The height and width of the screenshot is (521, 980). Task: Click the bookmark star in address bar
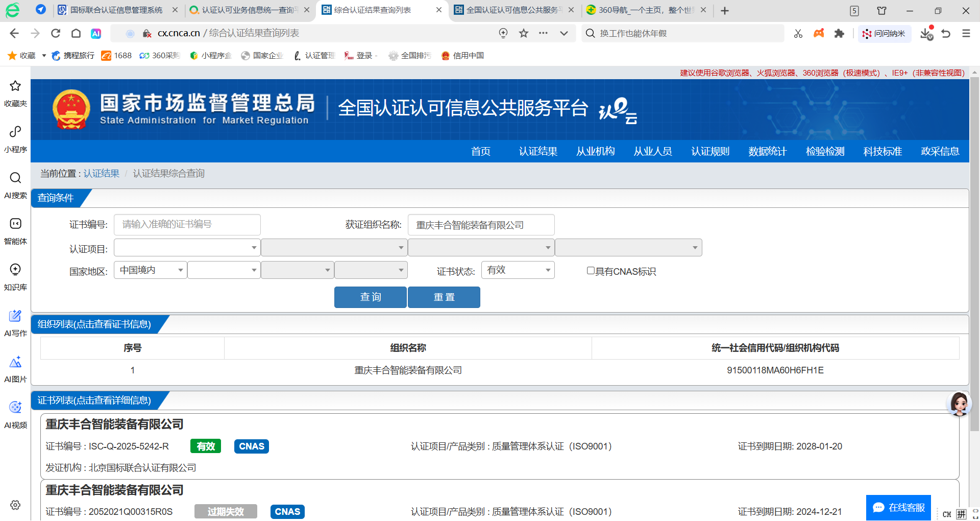click(523, 33)
